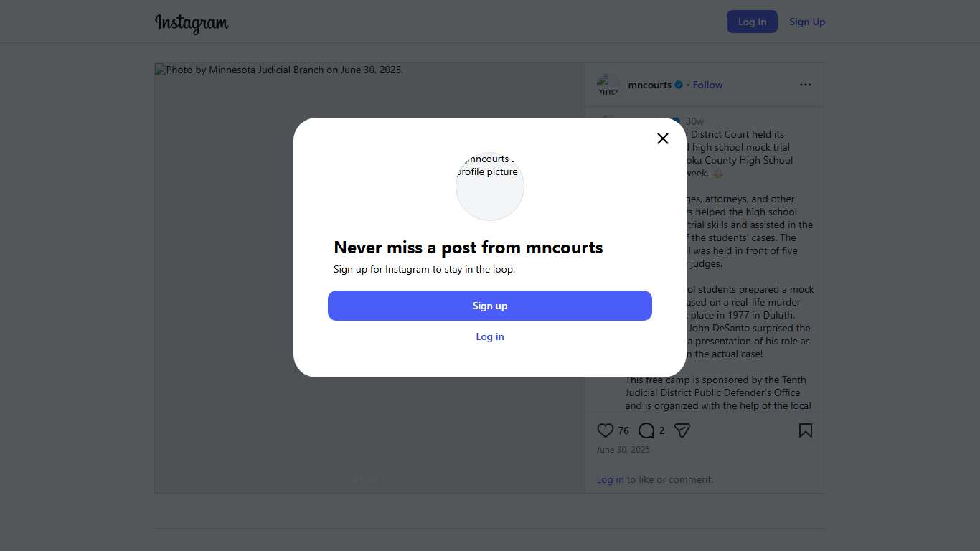
Task: Click the blue verified badge beside mncourts
Action: tap(679, 85)
